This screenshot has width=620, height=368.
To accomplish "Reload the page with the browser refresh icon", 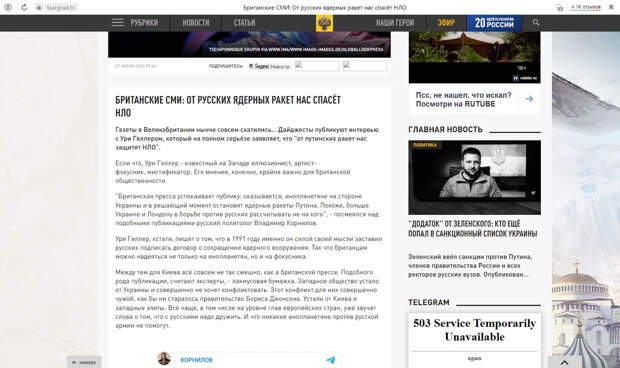I will tap(24, 7).
